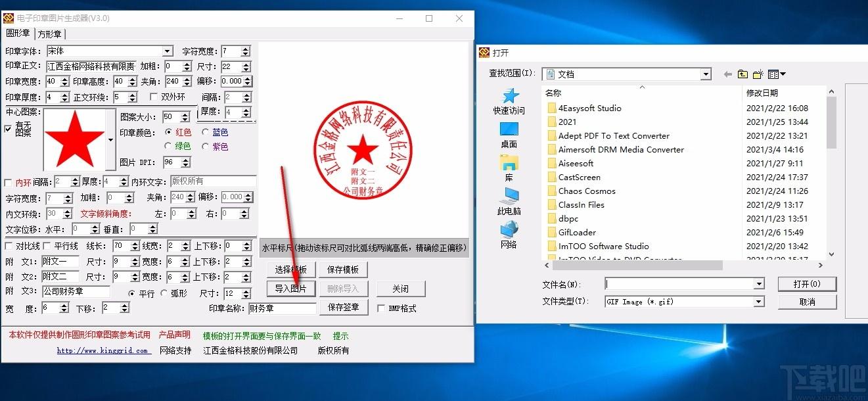
Task: Open the view menu icon in Open dialog
Action: [x=777, y=74]
